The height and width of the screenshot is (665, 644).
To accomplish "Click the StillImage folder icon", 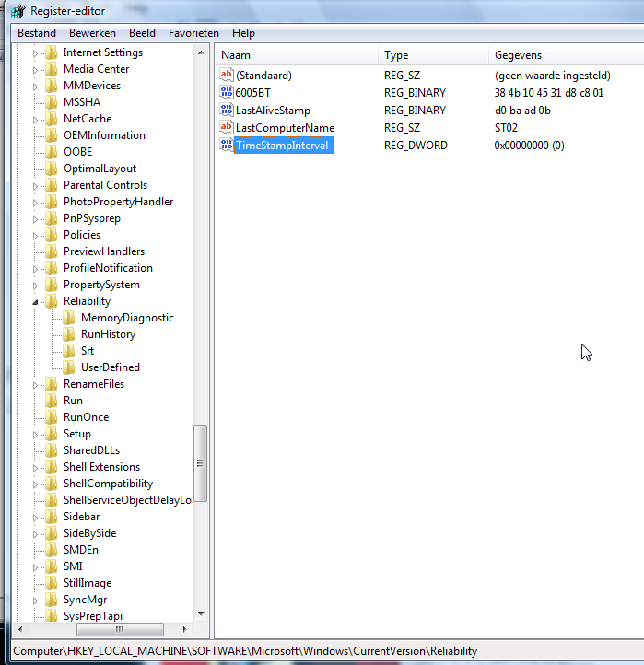I will coord(52,583).
